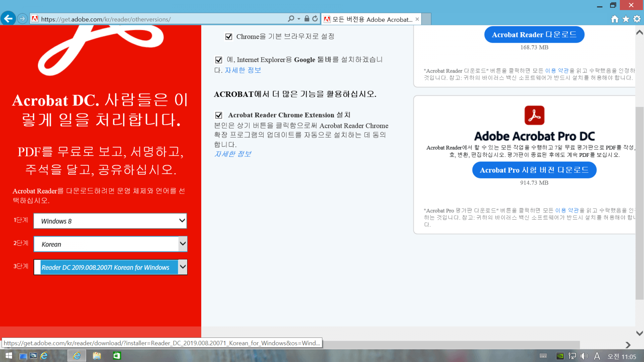
Task: Click the '3단계' step label
Action: 21,266
